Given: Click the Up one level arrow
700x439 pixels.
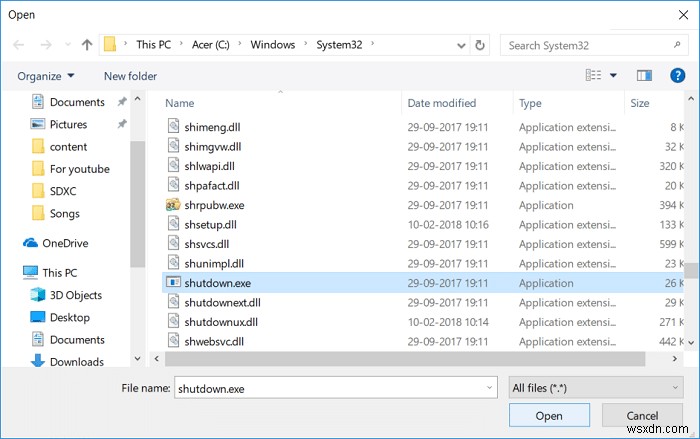Looking at the screenshot, I should click(87, 45).
